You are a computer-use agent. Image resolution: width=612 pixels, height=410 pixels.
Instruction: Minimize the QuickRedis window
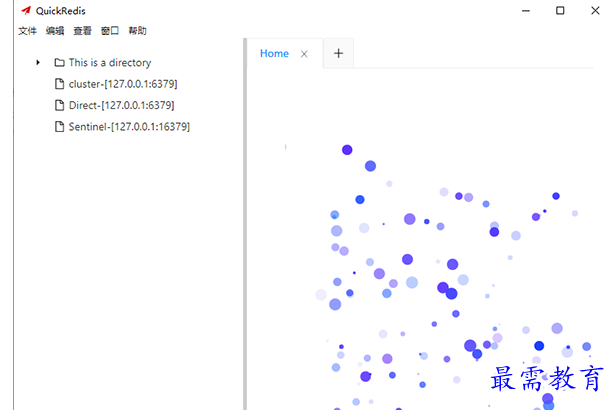coord(526,11)
